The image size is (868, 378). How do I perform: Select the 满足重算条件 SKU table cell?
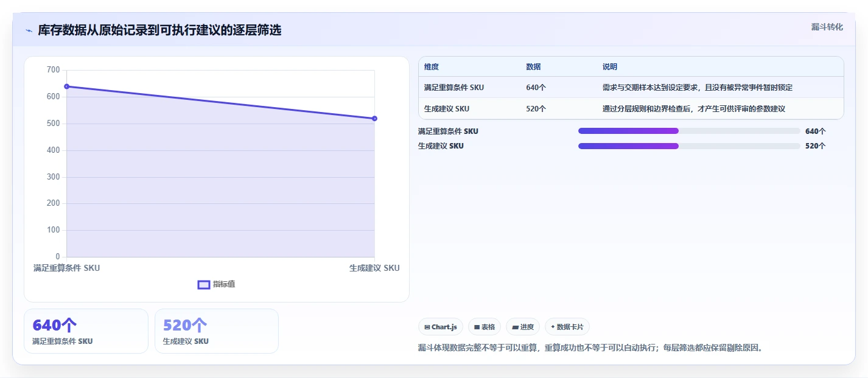tap(454, 88)
